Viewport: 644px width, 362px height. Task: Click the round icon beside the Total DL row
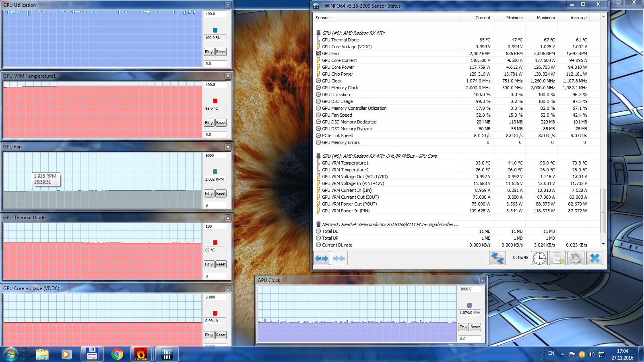click(318, 231)
